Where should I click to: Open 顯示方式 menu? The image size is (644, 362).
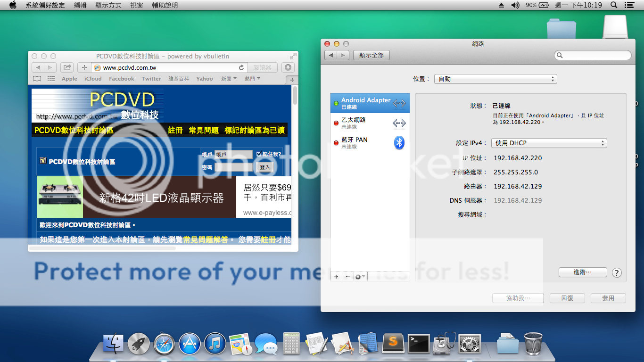tap(108, 5)
